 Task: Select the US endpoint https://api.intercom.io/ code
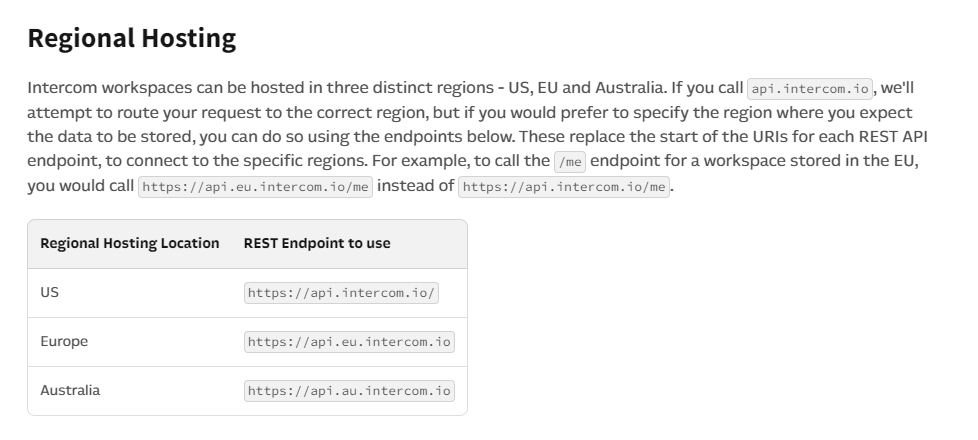[341, 293]
